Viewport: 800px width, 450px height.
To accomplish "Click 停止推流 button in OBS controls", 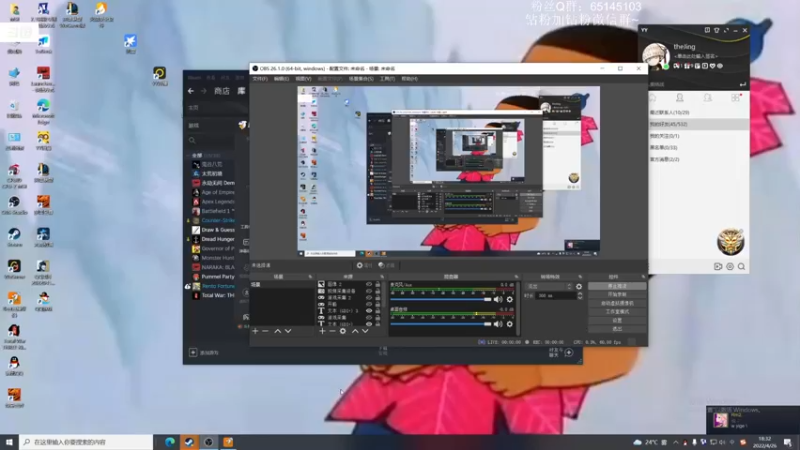I will pos(617,286).
